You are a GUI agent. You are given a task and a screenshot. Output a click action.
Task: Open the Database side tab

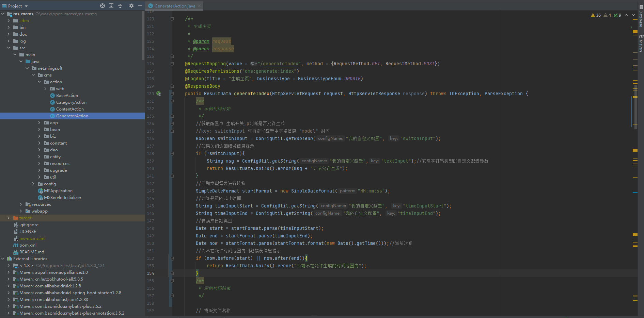pyautogui.click(x=641, y=17)
